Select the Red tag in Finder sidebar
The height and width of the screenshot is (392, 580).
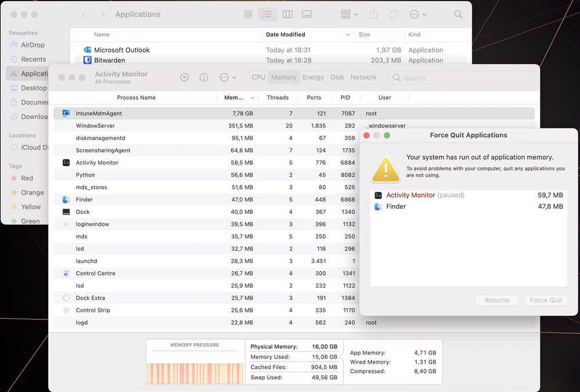click(27, 178)
